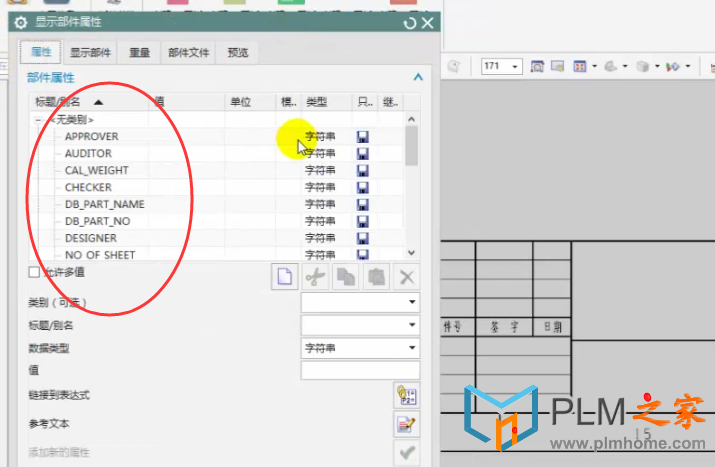This screenshot has width=715, height=467.
Task: Click save icon in AUDITOR row
Action: click(x=363, y=154)
